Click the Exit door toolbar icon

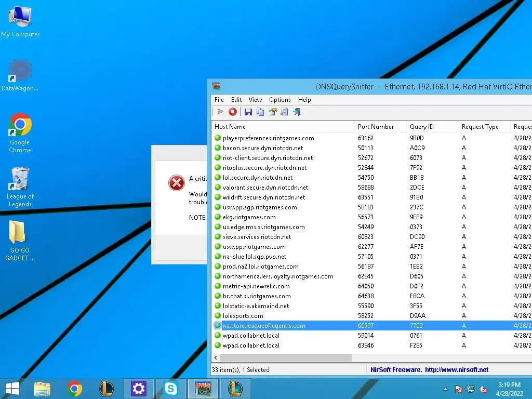tap(297, 112)
